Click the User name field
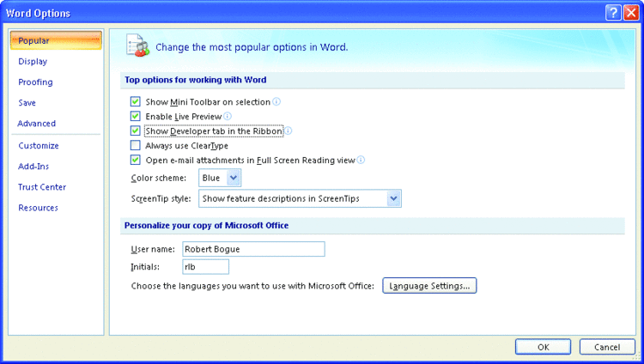Screen dimensions: 644x364 [x=253, y=249]
